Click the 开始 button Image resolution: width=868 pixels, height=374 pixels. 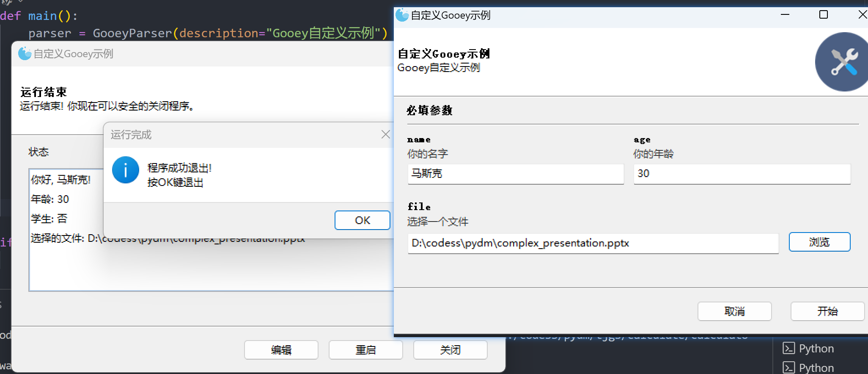pyautogui.click(x=827, y=311)
